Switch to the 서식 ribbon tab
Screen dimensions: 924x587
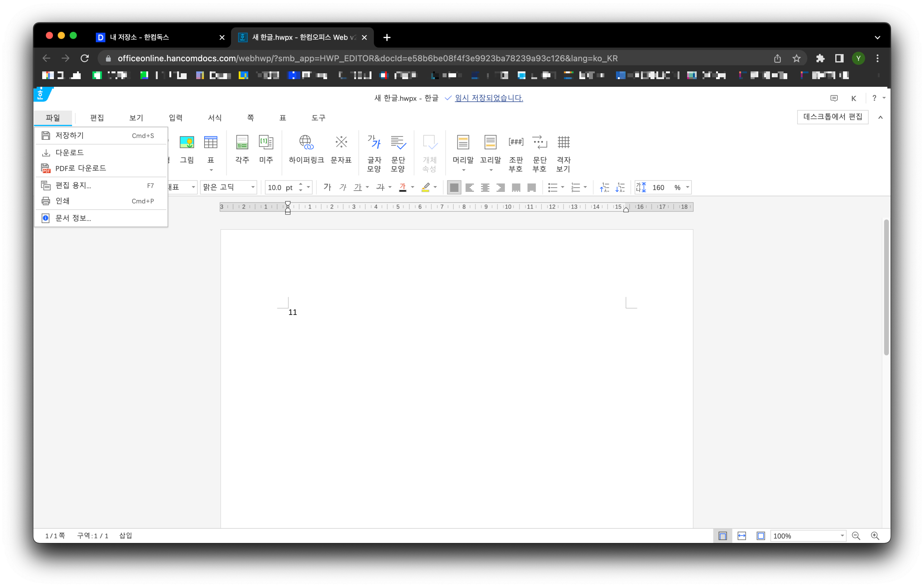(214, 118)
